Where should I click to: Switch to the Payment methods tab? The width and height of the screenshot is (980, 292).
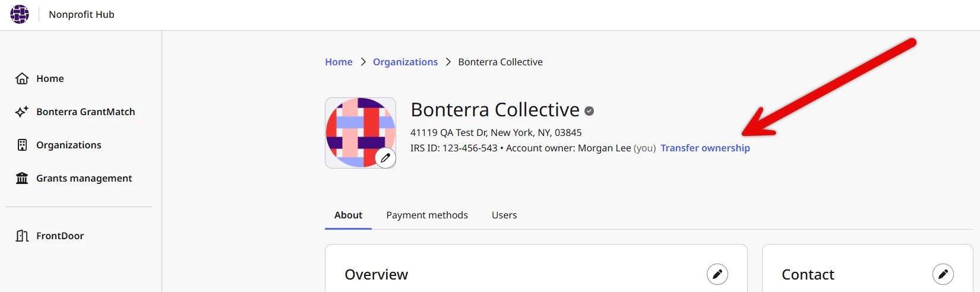(427, 215)
